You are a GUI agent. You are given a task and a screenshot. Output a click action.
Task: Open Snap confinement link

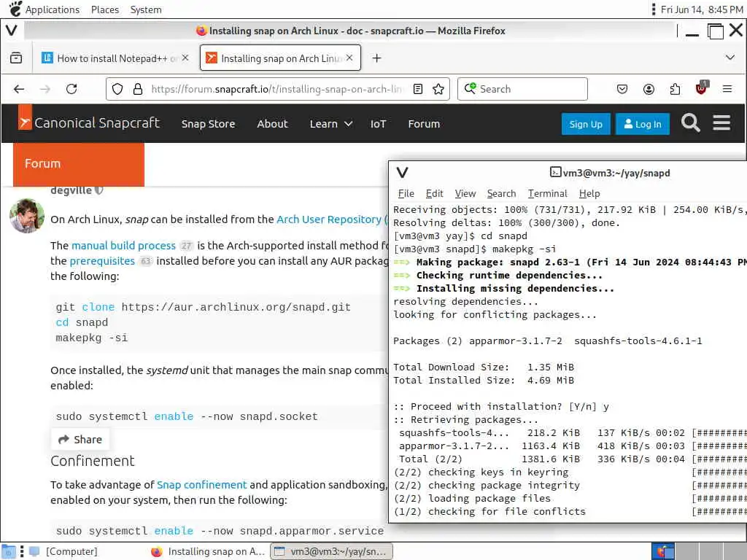click(x=201, y=485)
